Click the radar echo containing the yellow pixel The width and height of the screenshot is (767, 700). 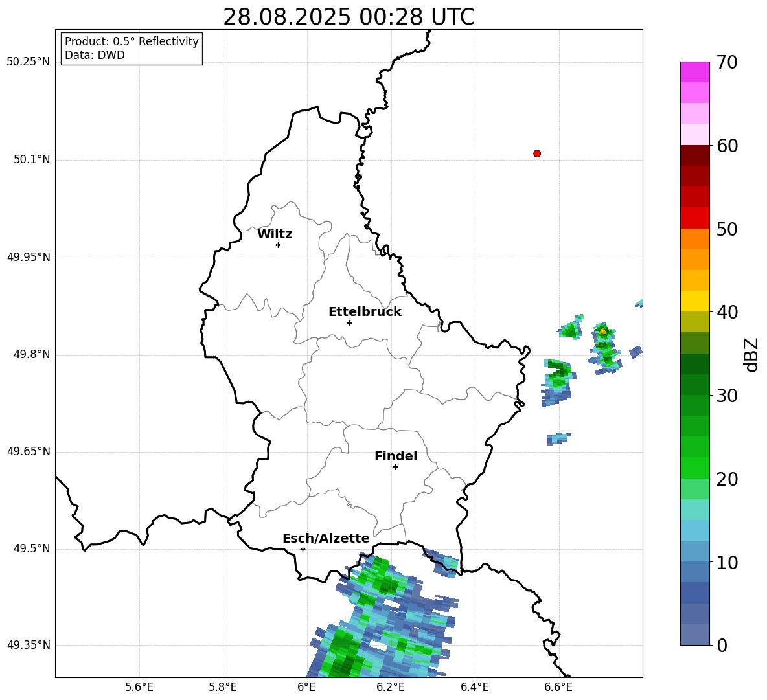point(604,348)
